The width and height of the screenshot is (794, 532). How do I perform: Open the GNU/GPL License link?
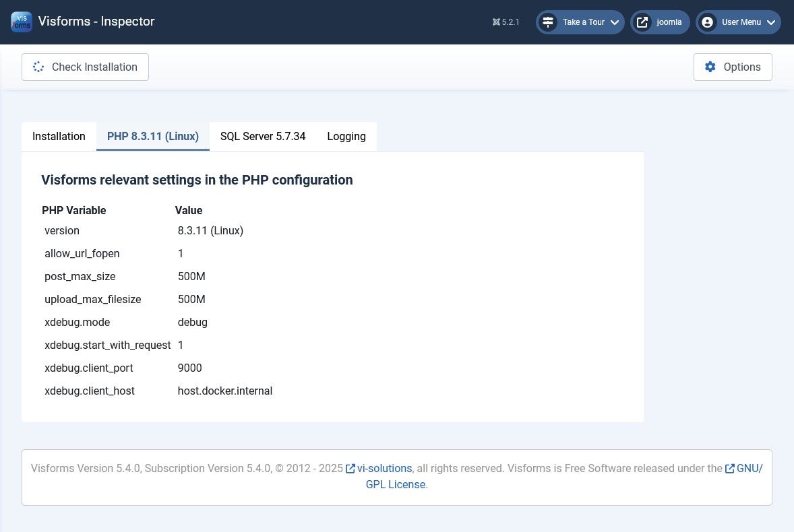(396, 484)
